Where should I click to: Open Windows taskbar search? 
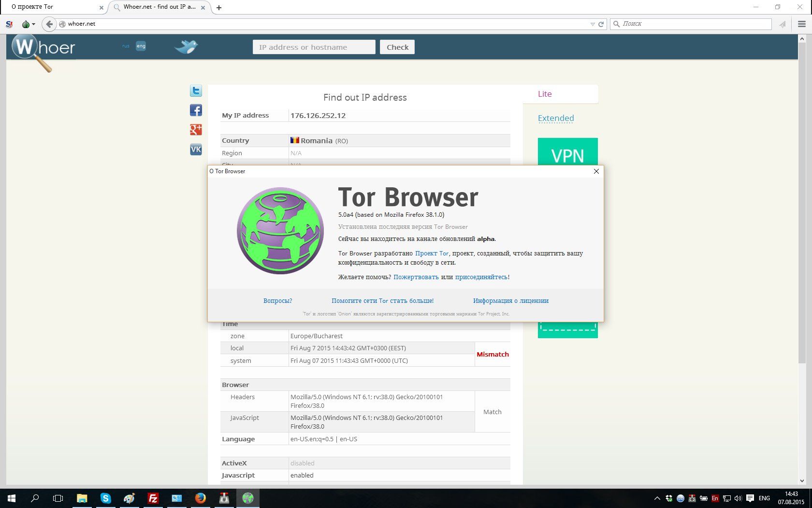tap(35, 498)
